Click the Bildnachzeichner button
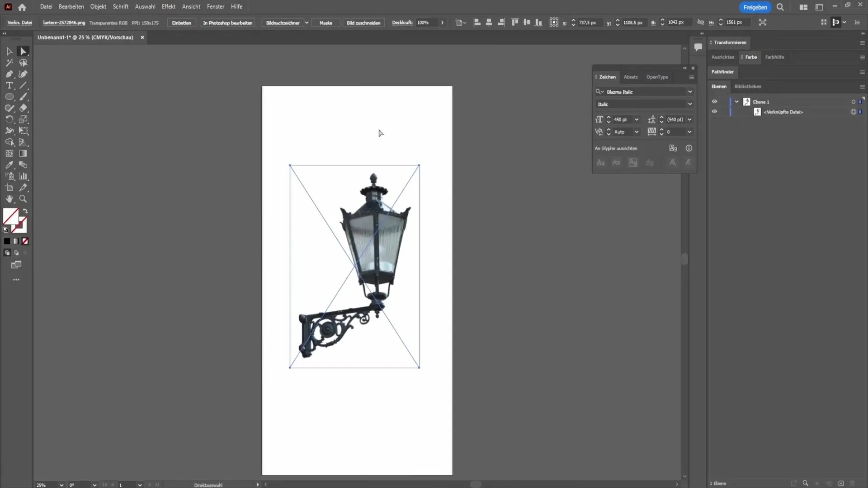This screenshot has width=868, height=488. pos(283,23)
